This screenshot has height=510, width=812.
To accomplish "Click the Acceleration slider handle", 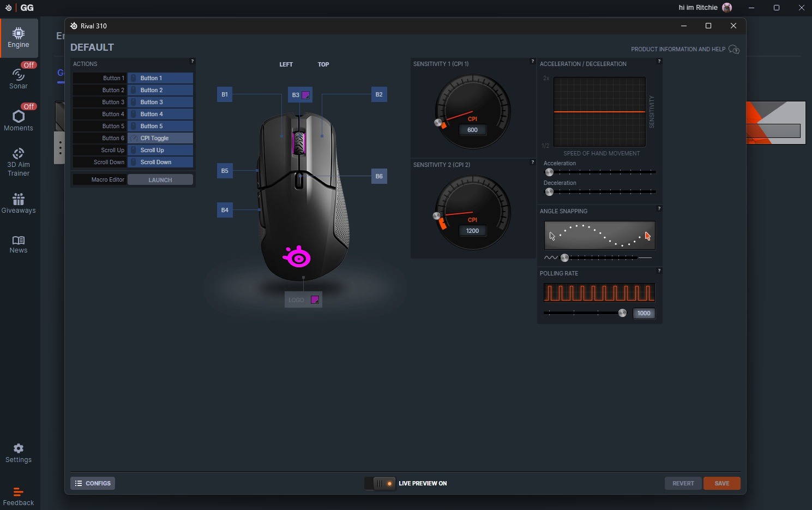I will pos(549,172).
